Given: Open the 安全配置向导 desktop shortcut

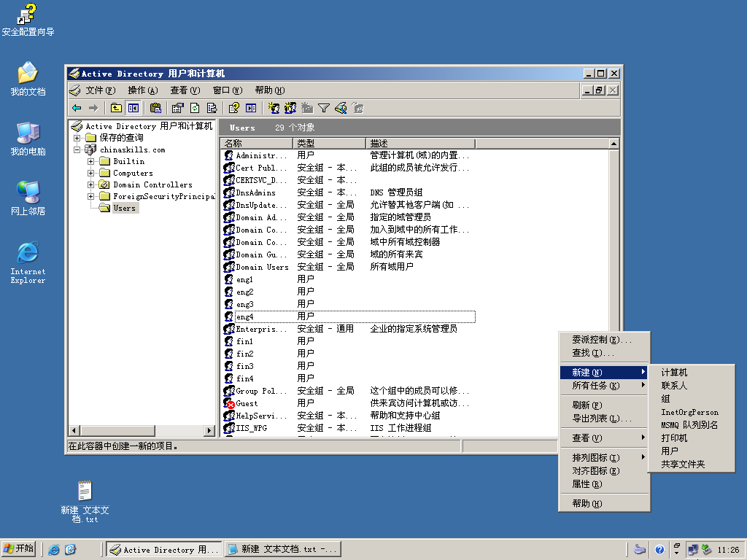Looking at the screenshot, I should pyautogui.click(x=28, y=20).
